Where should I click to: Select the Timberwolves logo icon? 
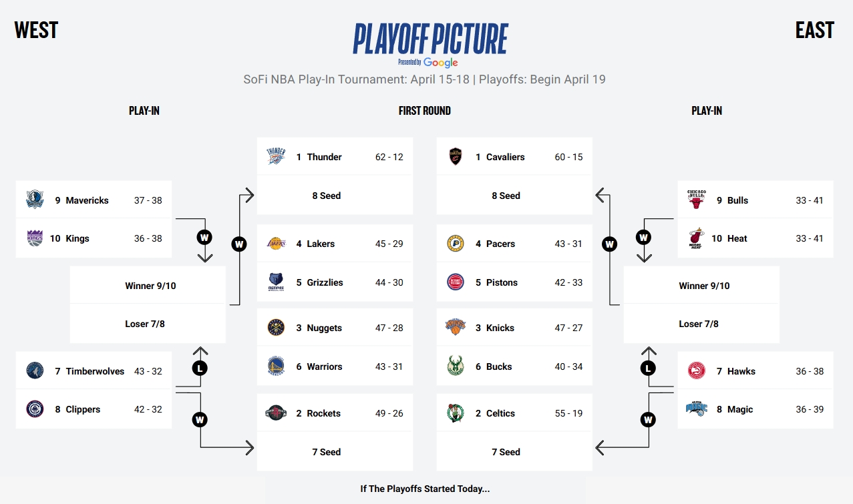point(35,371)
